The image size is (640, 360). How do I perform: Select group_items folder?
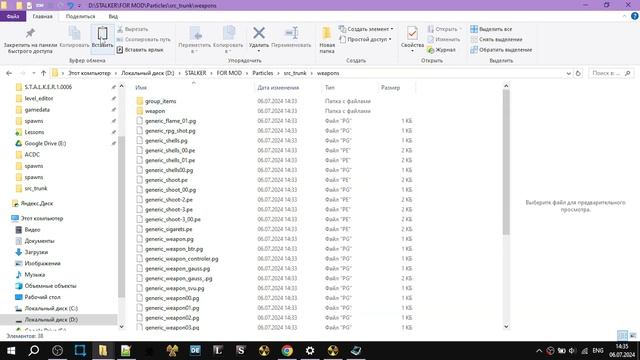coord(160,101)
